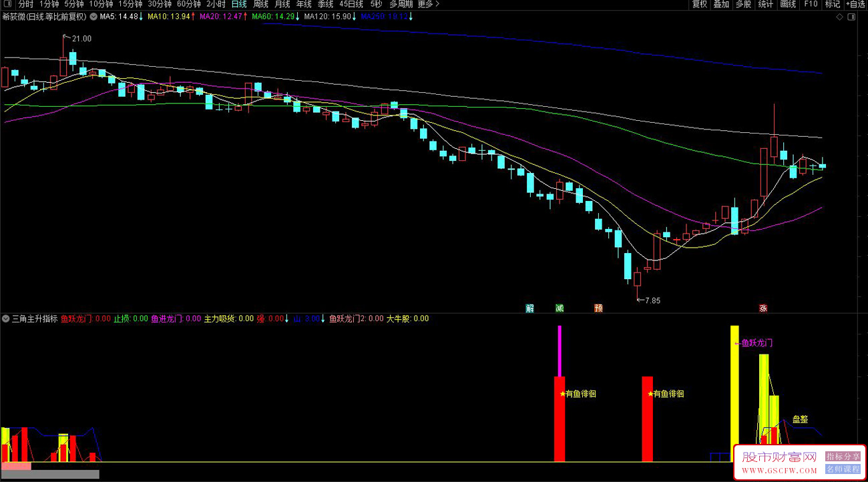Switch to 周线 weekly chart
868x482 pixels.
(x=260, y=4)
